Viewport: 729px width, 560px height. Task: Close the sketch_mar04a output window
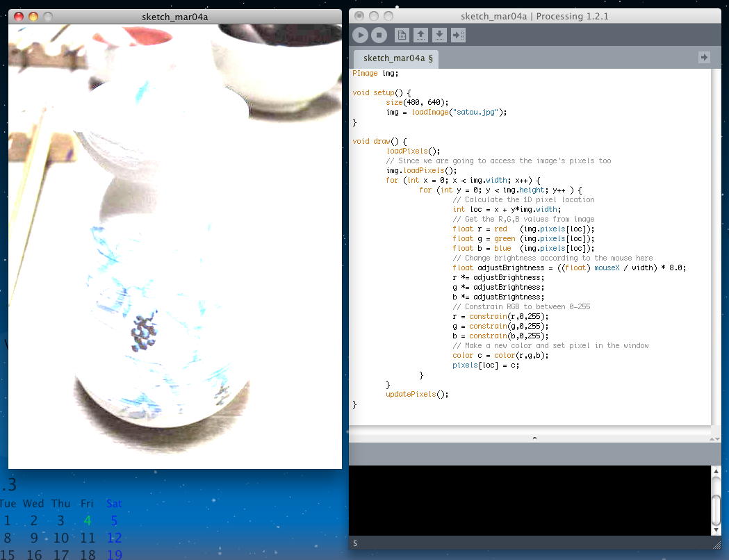point(19,17)
